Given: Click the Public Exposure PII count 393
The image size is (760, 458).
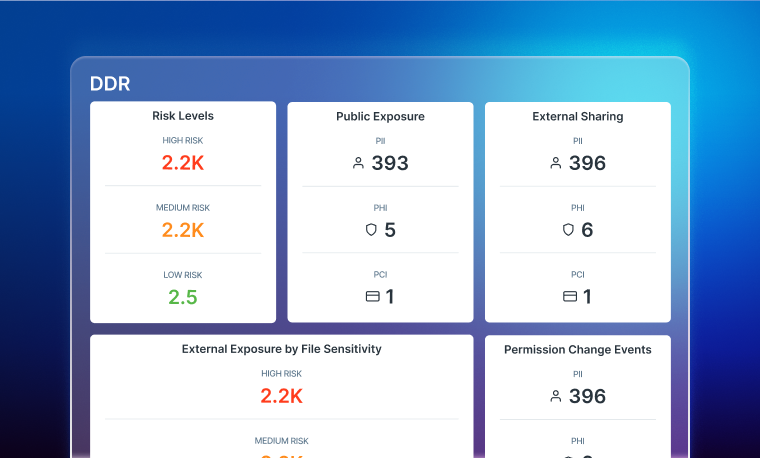Looking at the screenshot, I should [390, 163].
